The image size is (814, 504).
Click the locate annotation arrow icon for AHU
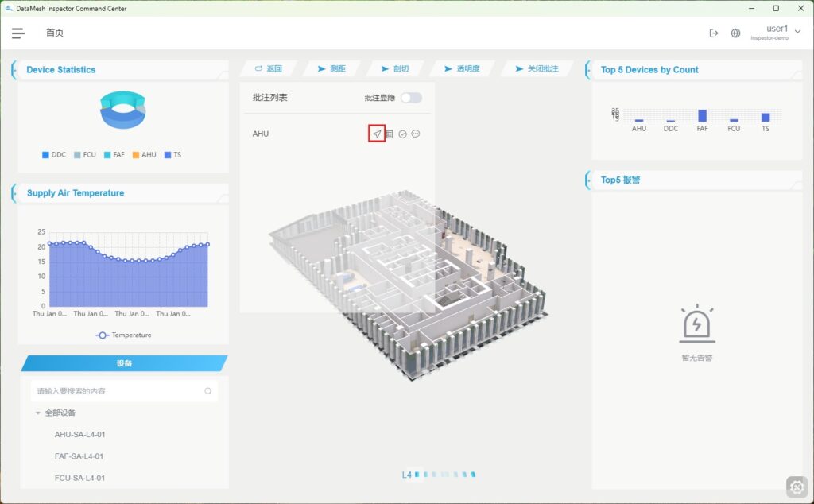click(377, 134)
